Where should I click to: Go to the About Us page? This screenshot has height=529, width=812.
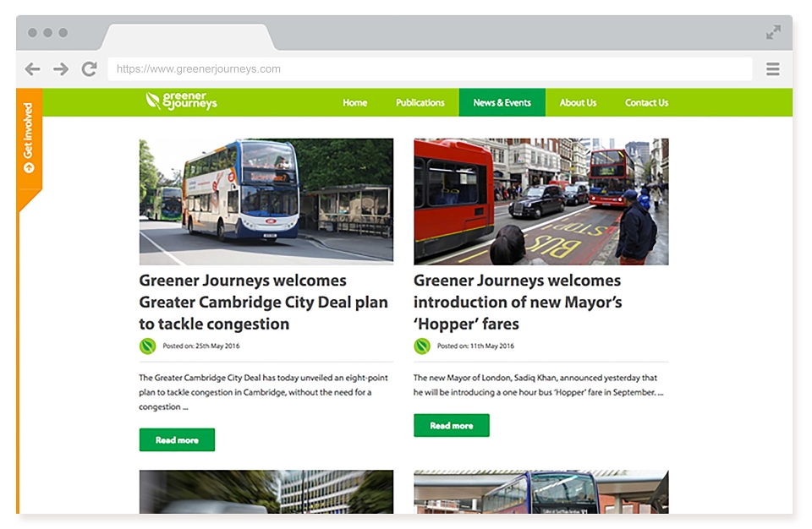[578, 102]
